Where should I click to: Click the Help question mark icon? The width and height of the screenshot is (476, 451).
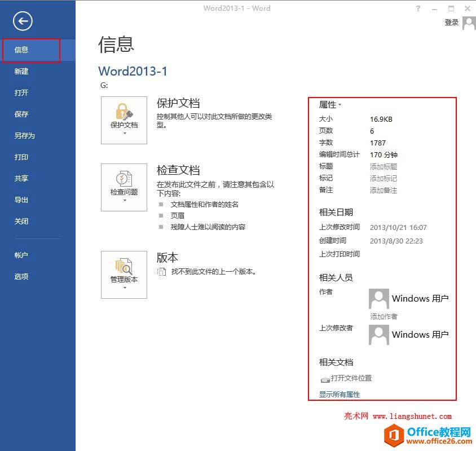pyautogui.click(x=417, y=8)
